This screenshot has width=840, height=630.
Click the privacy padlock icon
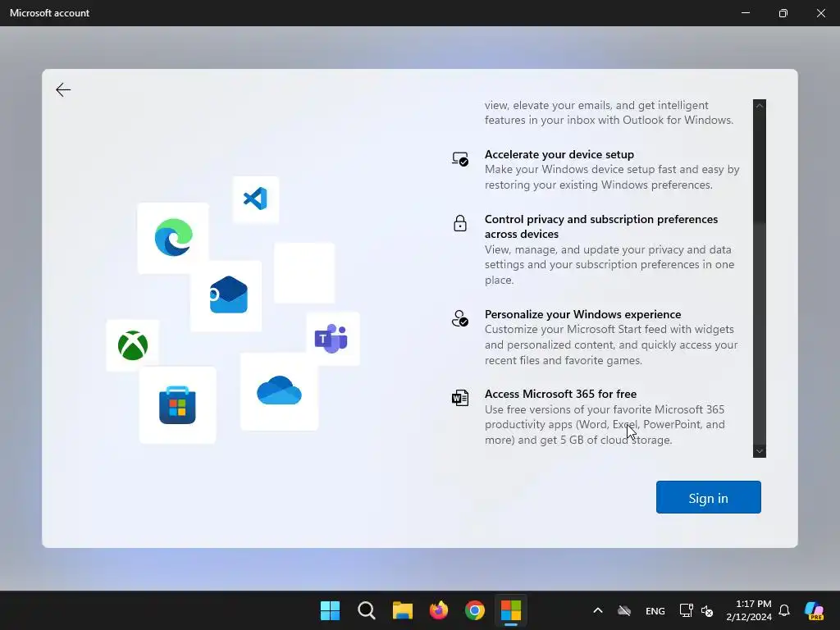tap(460, 223)
